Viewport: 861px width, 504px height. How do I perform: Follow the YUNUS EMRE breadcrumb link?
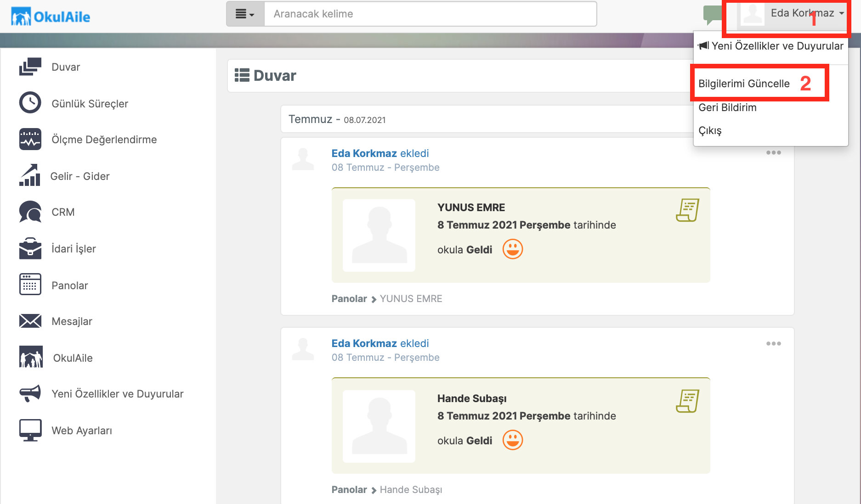pos(411,299)
